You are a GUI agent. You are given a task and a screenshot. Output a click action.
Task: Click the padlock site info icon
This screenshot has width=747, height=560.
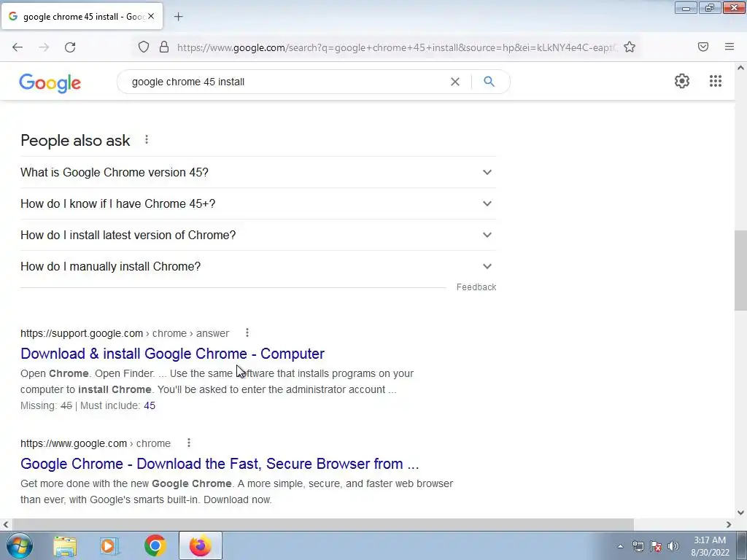pos(164,47)
